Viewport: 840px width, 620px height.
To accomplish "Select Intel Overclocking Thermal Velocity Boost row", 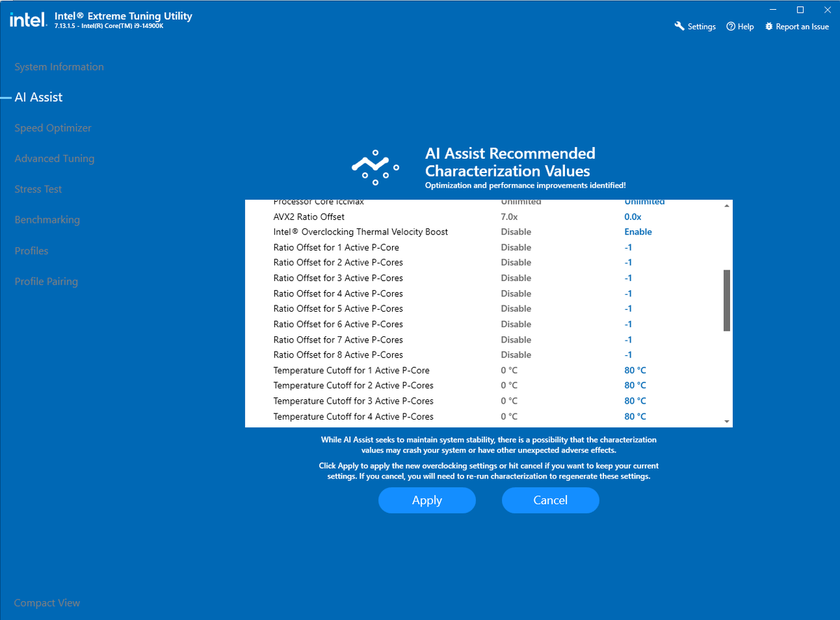I will [483, 232].
